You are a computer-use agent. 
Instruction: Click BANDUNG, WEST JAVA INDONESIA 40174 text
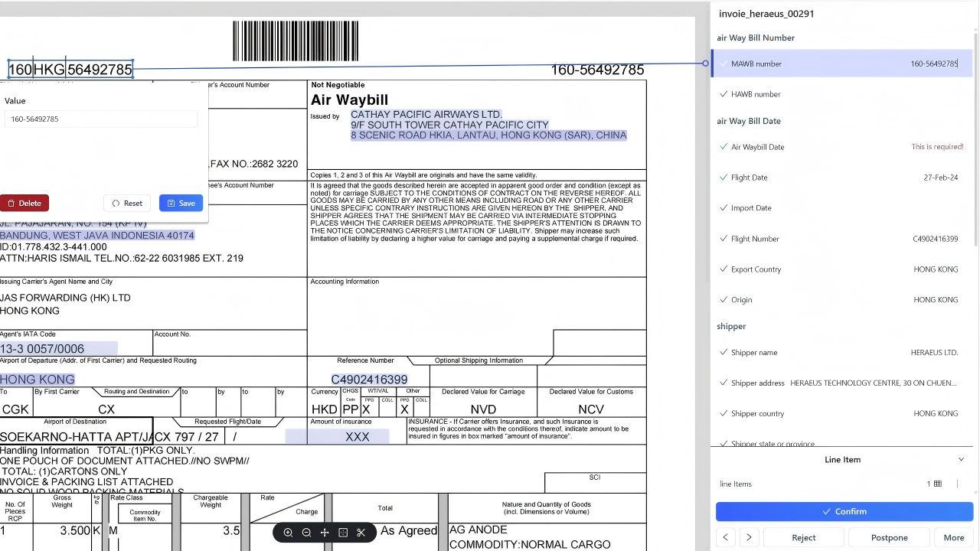click(x=97, y=236)
